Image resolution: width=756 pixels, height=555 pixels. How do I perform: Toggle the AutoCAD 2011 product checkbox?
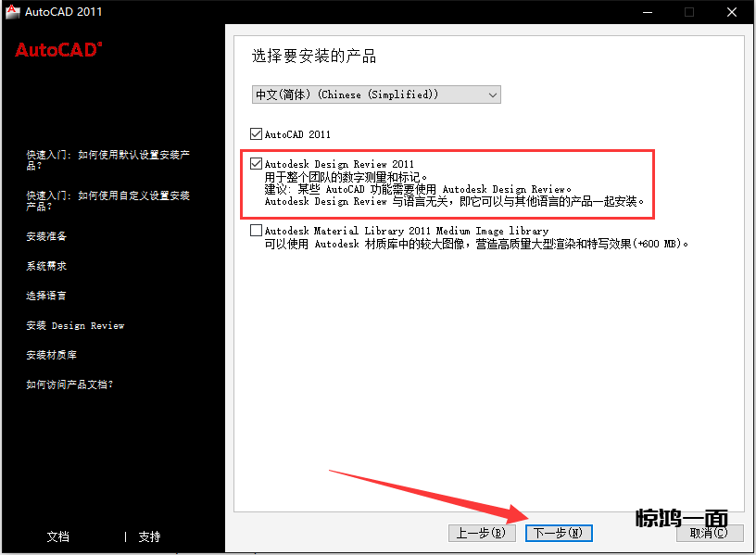257,134
